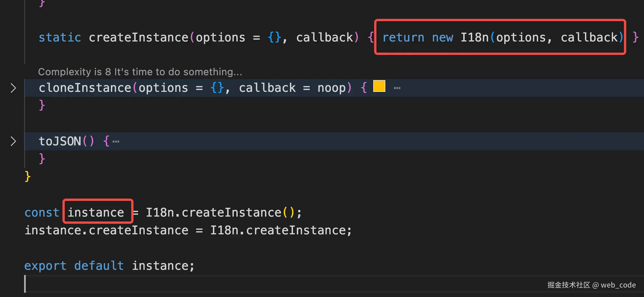Click the return keyword inside the red box
Screen dimensions: 644x297
403,37
